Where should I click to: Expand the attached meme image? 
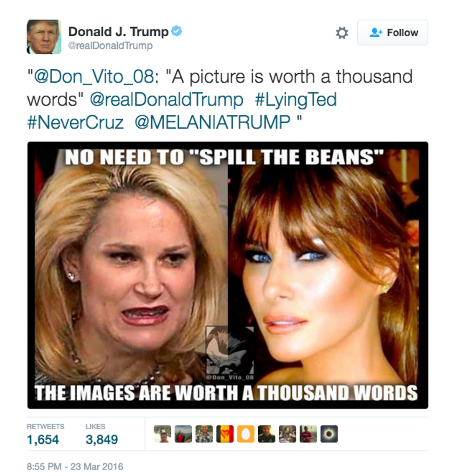(228, 275)
